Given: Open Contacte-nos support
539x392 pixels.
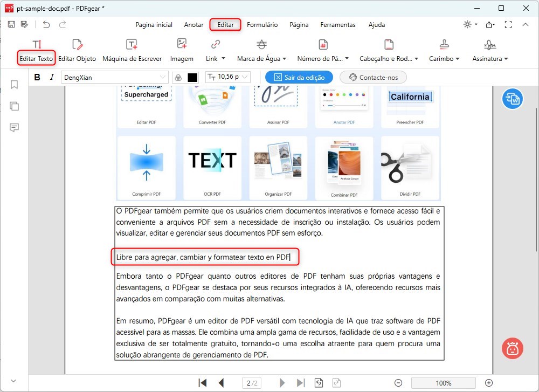Looking at the screenshot, I should [373, 77].
